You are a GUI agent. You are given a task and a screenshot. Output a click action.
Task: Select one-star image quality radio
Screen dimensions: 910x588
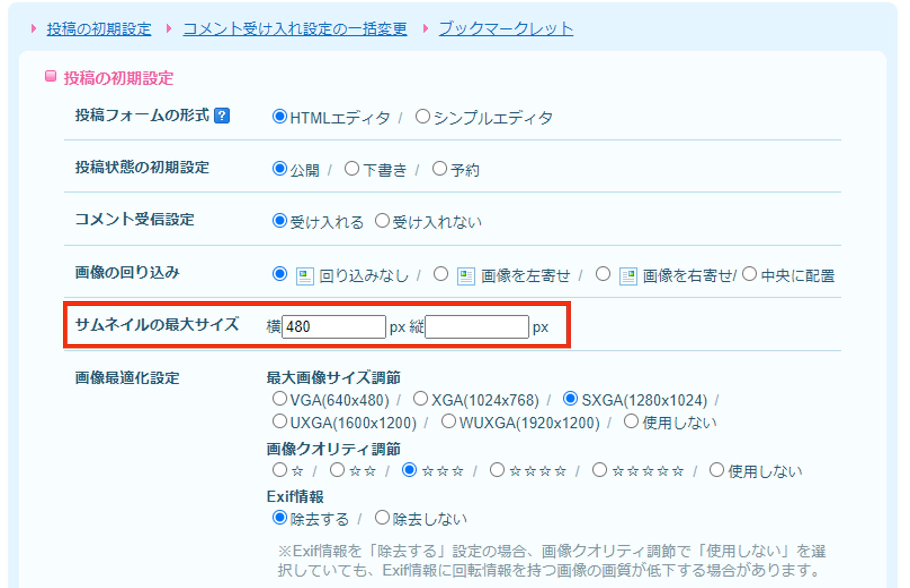pos(280,470)
